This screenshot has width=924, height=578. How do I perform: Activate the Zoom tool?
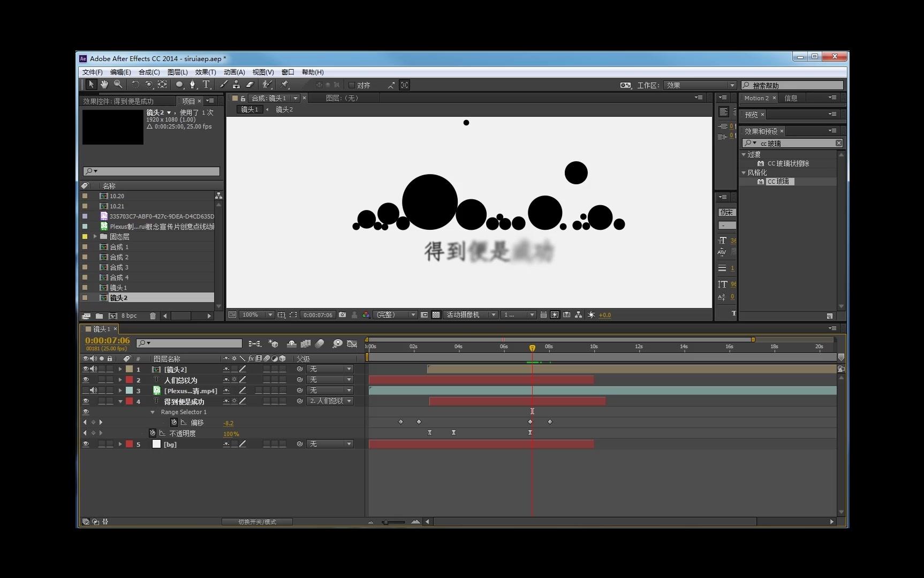click(118, 85)
